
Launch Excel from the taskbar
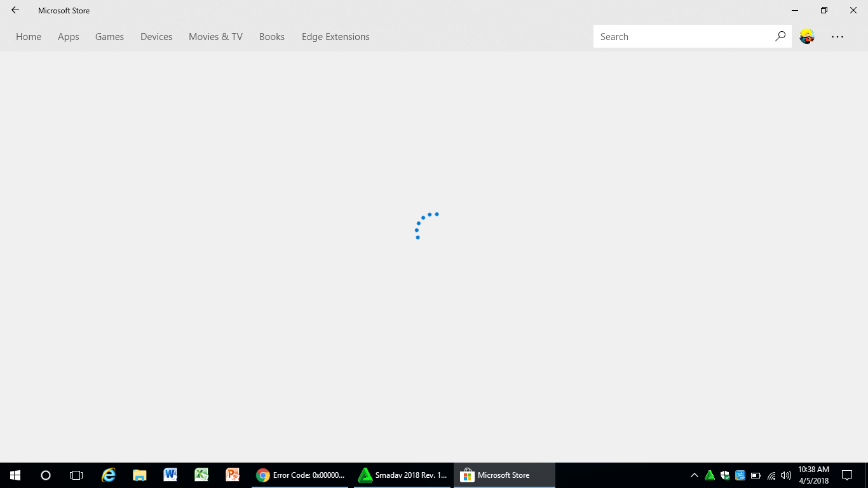pyautogui.click(x=201, y=475)
